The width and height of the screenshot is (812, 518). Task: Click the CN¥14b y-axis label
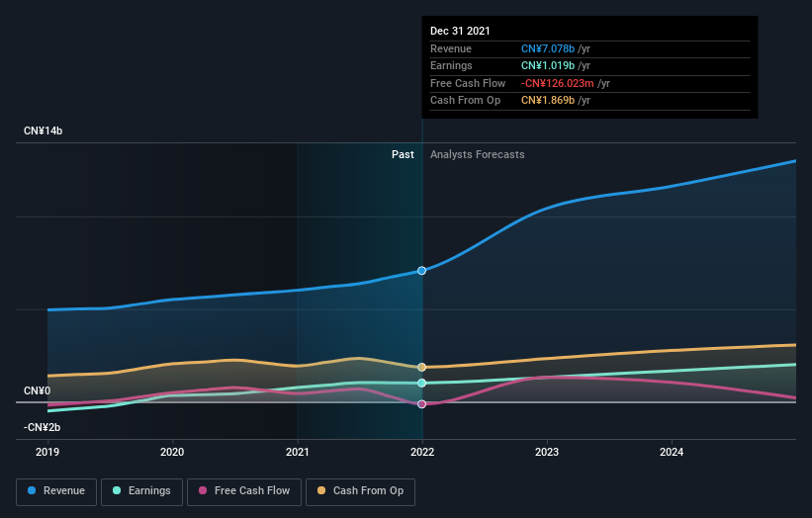(x=43, y=130)
